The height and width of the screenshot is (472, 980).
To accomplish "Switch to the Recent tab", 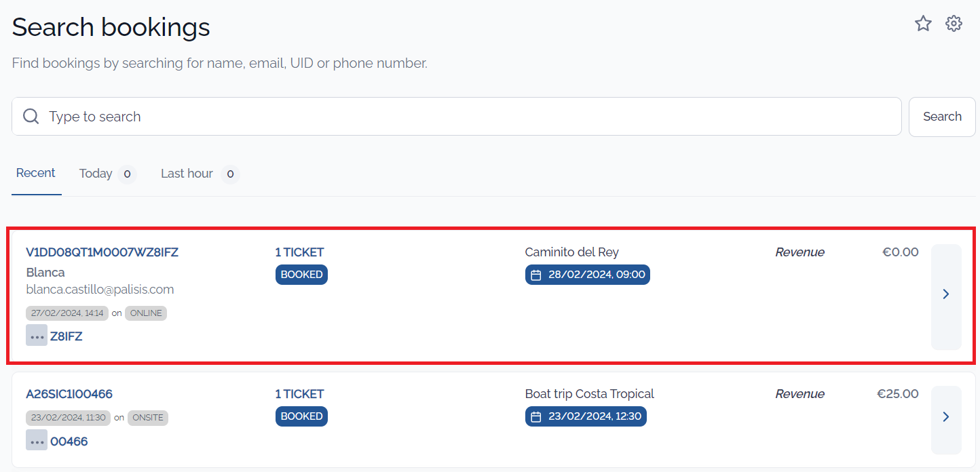I will [36, 173].
